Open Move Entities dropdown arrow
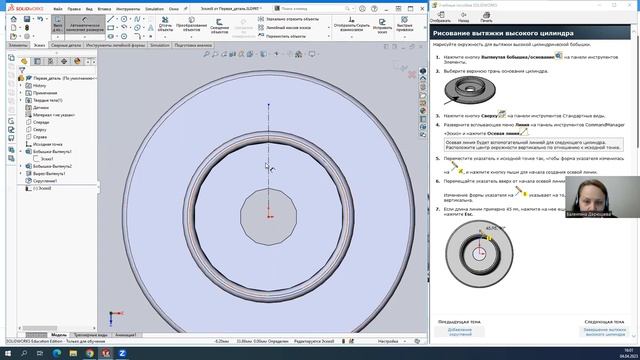The width and height of the screenshot is (640, 360). click(x=329, y=36)
